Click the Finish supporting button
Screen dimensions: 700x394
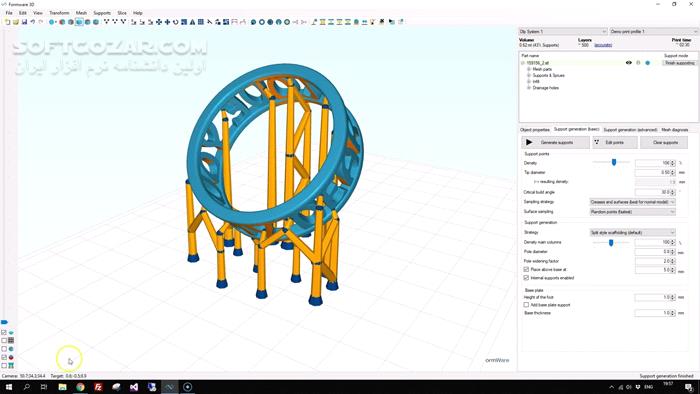tap(679, 63)
